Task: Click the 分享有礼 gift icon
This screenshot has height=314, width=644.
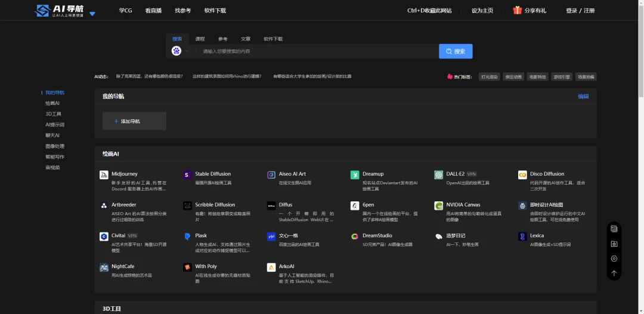Action: [517, 10]
